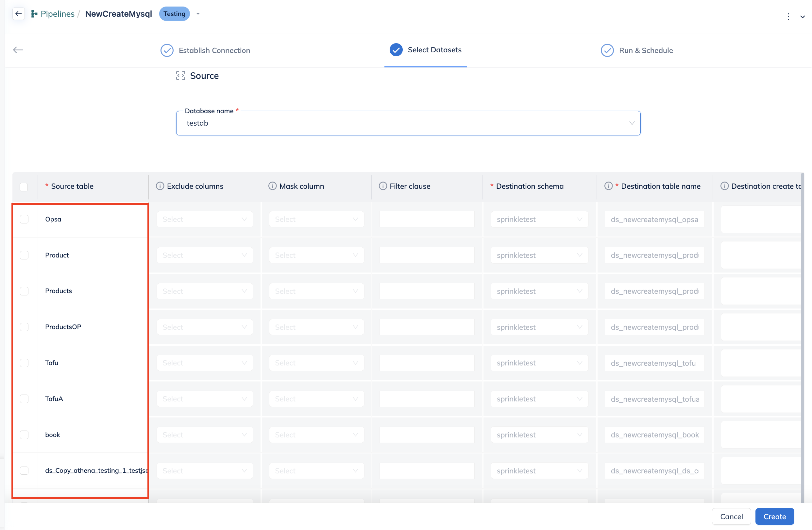
Task: Open the Database name dropdown
Action: pos(408,123)
